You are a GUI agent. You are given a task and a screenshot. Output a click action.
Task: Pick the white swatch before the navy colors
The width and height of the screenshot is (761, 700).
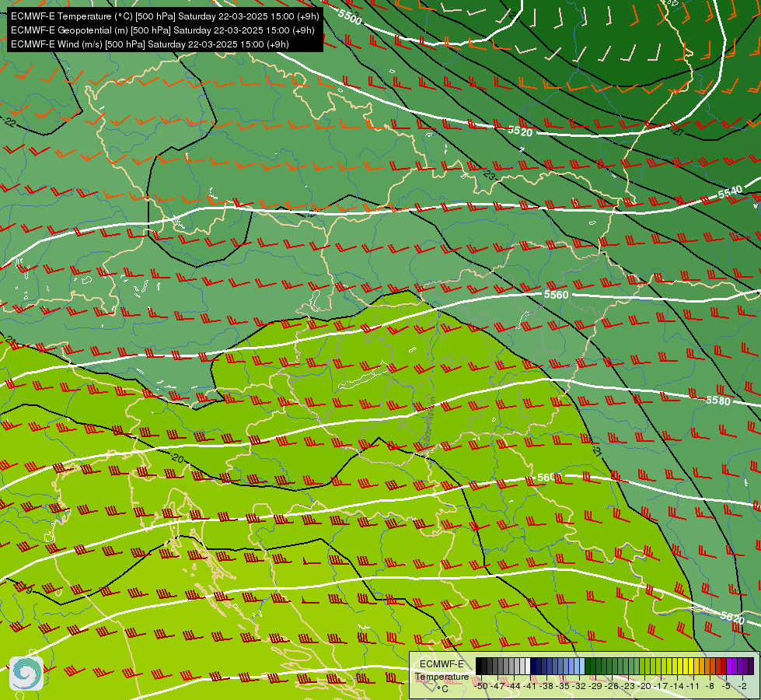pyautogui.click(x=528, y=666)
